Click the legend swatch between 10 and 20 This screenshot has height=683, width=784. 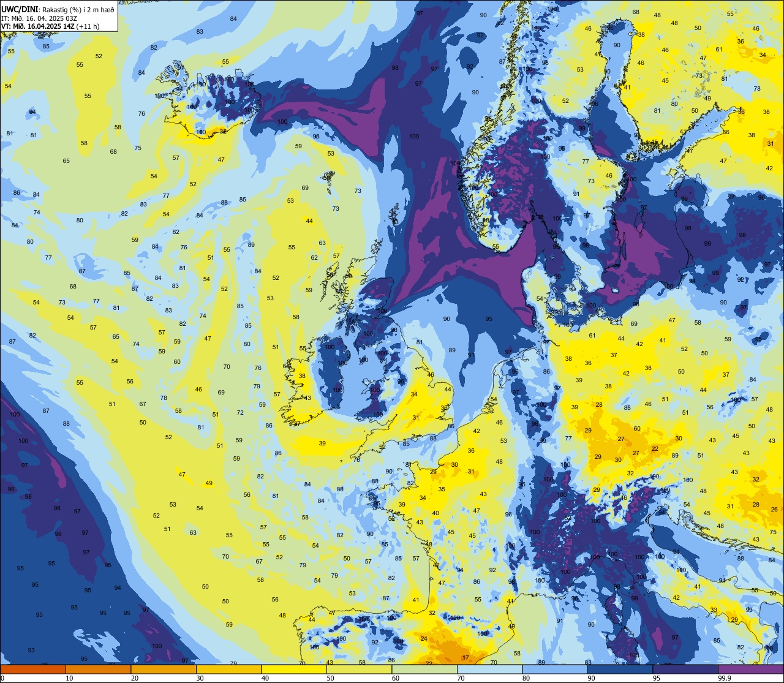tap(98, 669)
